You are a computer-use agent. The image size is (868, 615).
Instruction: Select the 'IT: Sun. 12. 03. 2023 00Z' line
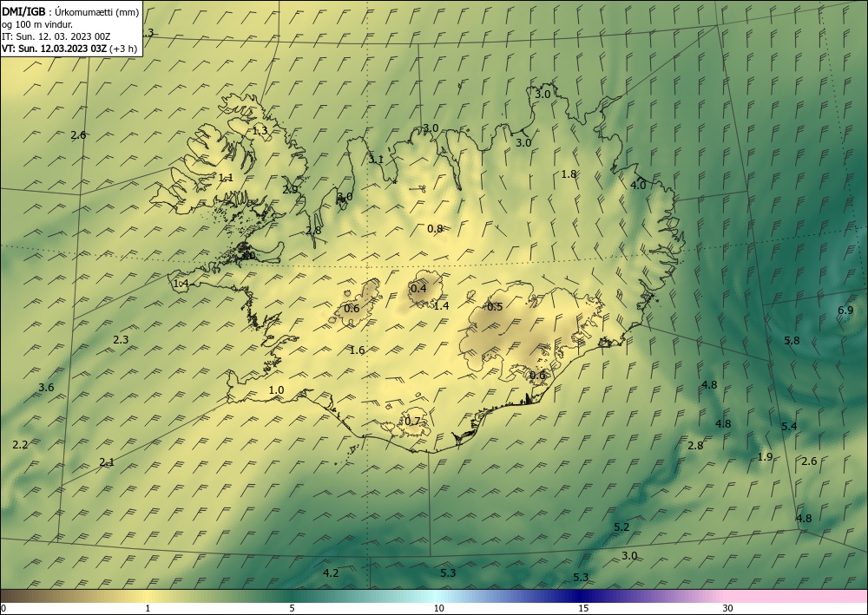click(56, 36)
